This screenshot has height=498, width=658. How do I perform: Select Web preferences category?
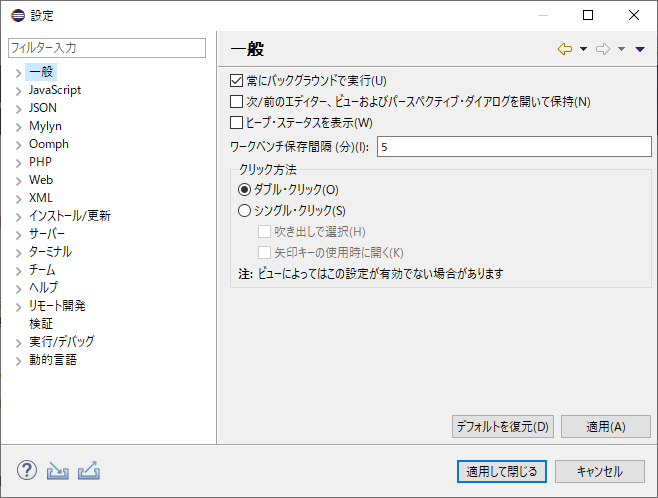pyautogui.click(x=41, y=180)
